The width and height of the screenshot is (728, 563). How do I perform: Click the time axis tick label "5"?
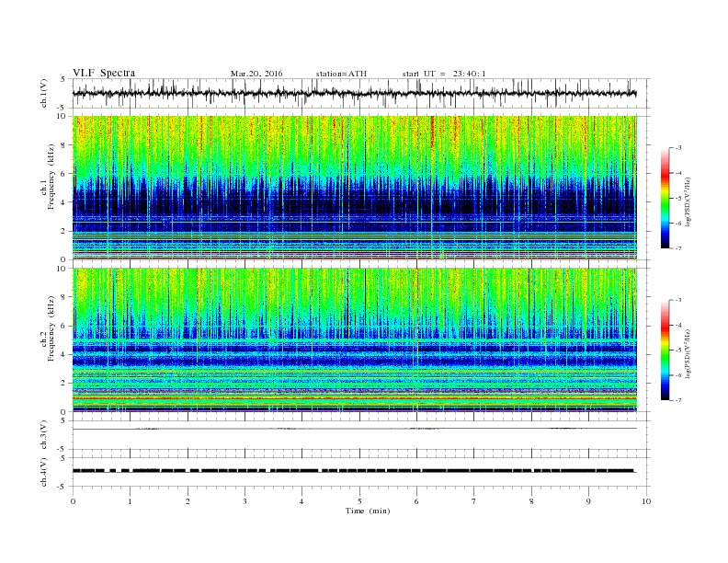359,501
